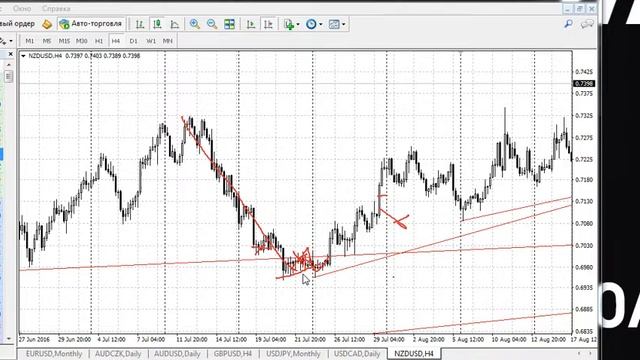Switch chart to bar chart mode
Image resolution: width=640 pixels, height=360 pixels.
click(x=140, y=24)
